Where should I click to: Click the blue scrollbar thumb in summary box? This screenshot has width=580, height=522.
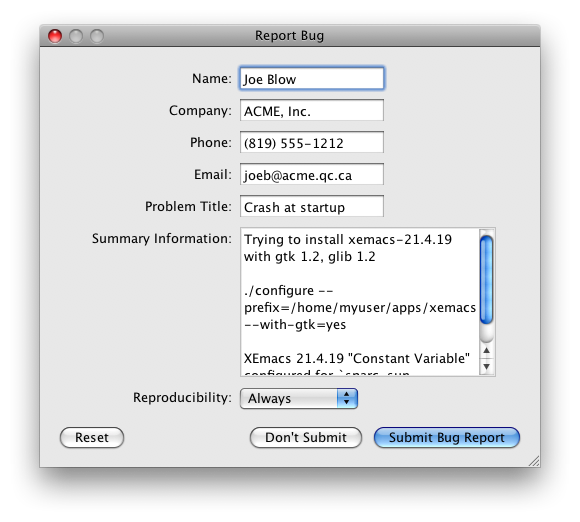[486, 280]
